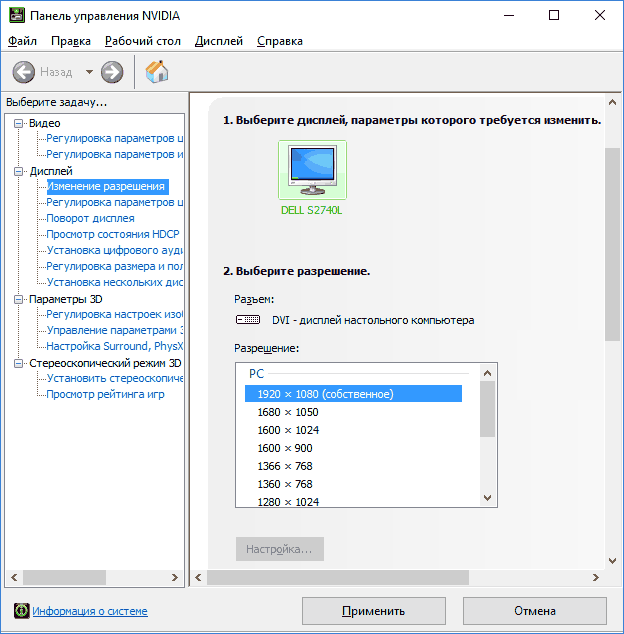Screen dimensions: 624x634
Task: Select resolution 1920 × 1080 (собственное)
Action: pos(353,394)
